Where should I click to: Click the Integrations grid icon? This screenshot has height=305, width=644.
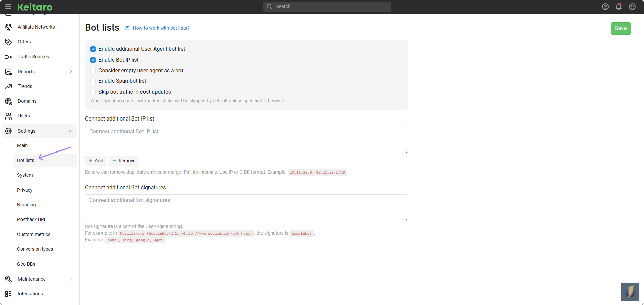[x=9, y=294]
